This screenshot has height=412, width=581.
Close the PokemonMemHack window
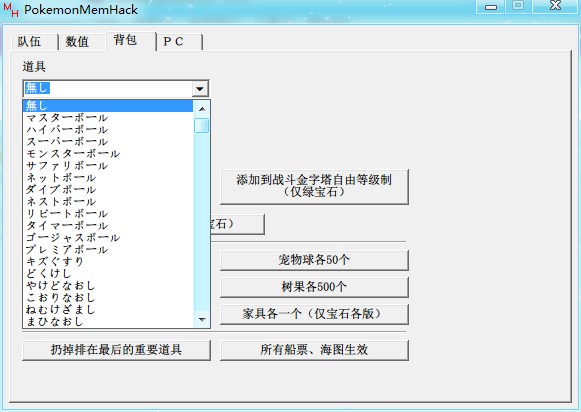pyautogui.click(x=555, y=6)
